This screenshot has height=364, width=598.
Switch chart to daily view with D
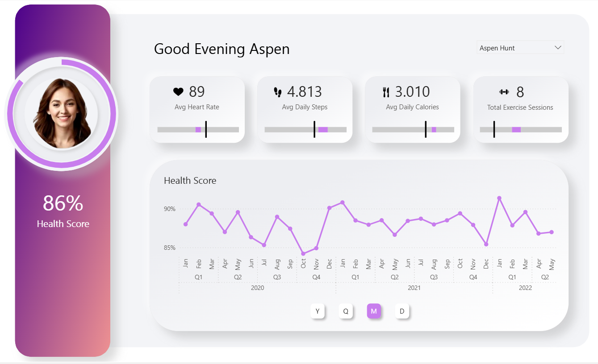tap(402, 311)
